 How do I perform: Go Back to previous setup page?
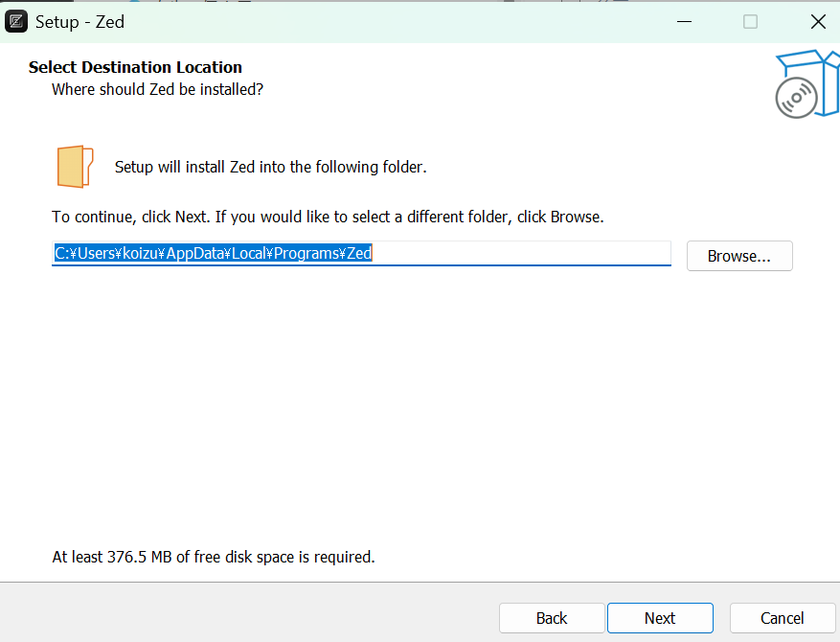[552, 618]
